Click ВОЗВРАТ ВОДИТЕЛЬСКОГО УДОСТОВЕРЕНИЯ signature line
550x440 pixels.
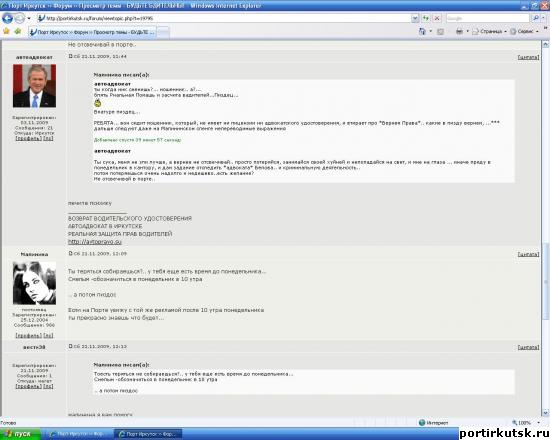point(130,219)
